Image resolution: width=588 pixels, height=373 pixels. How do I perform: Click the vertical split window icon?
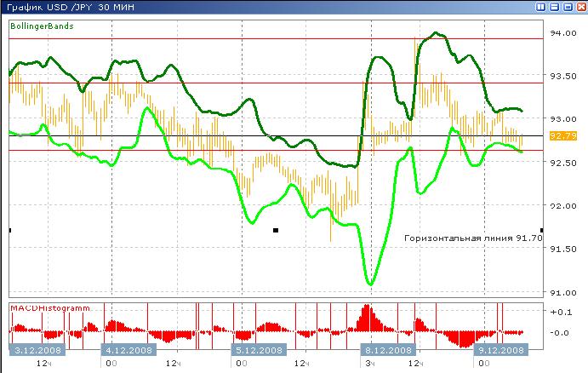pyautogui.click(x=541, y=6)
